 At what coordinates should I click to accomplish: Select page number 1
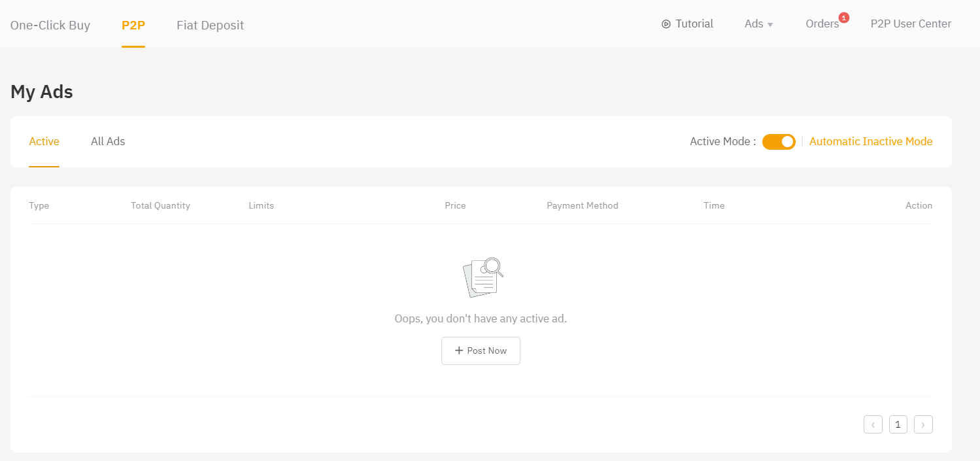[898, 424]
